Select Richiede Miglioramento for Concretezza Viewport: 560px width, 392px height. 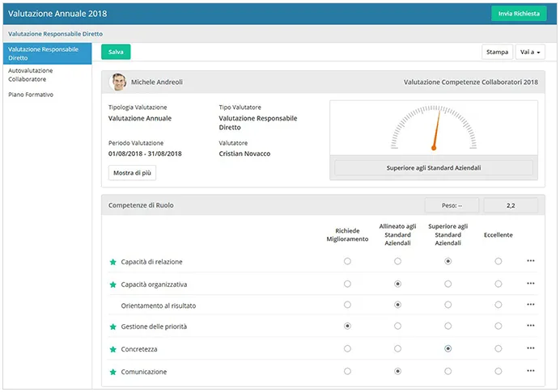347,348
